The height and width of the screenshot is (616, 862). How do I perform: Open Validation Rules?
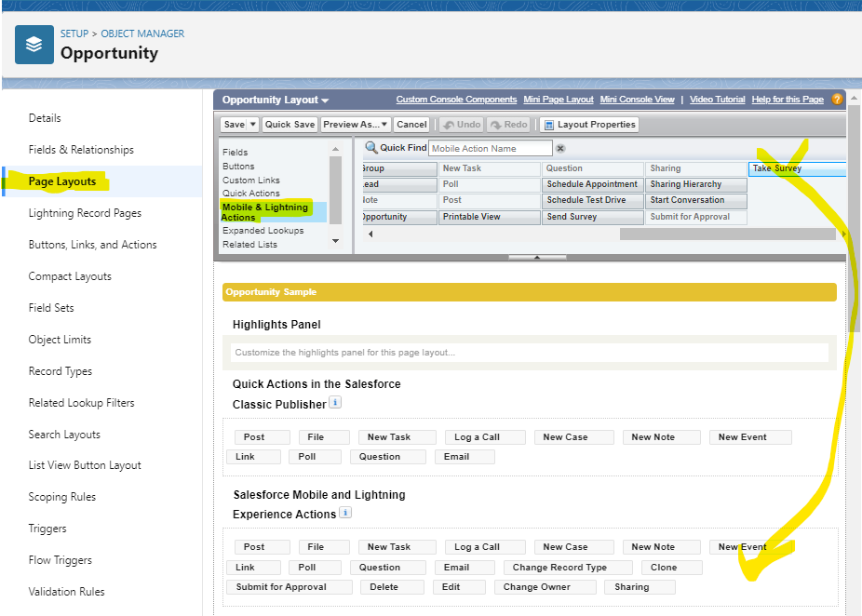pyautogui.click(x=66, y=591)
